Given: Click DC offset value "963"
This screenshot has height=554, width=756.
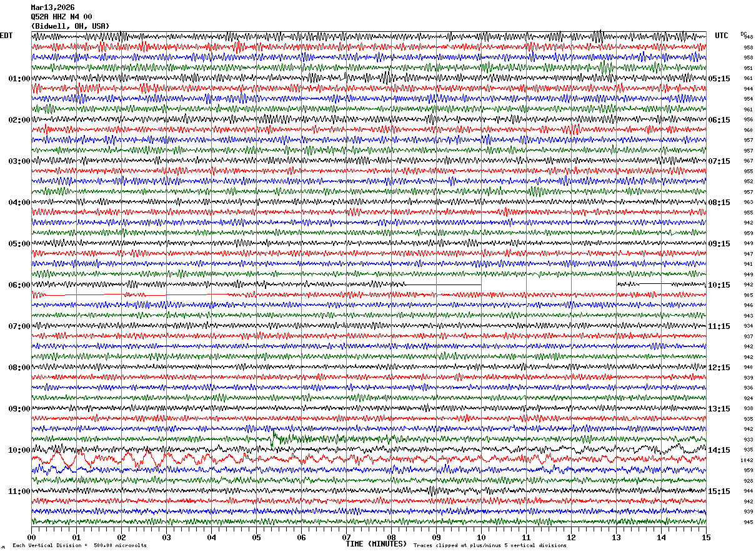Looking at the screenshot, I should coord(749,202).
